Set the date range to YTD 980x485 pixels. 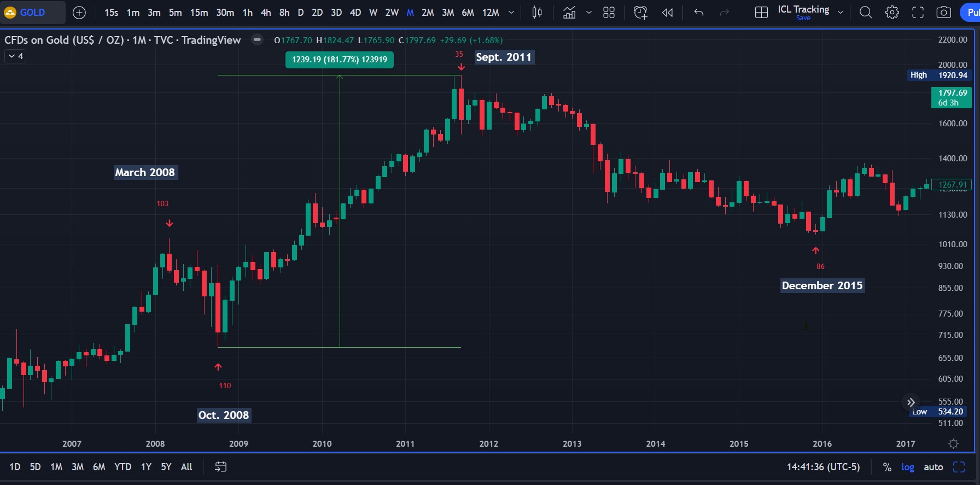[x=122, y=467]
